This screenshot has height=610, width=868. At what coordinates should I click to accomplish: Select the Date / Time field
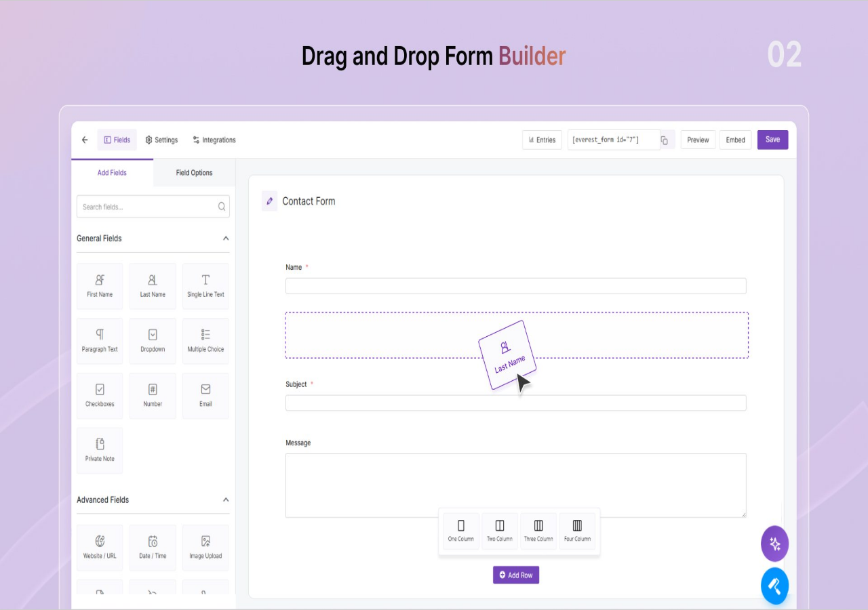coord(153,548)
